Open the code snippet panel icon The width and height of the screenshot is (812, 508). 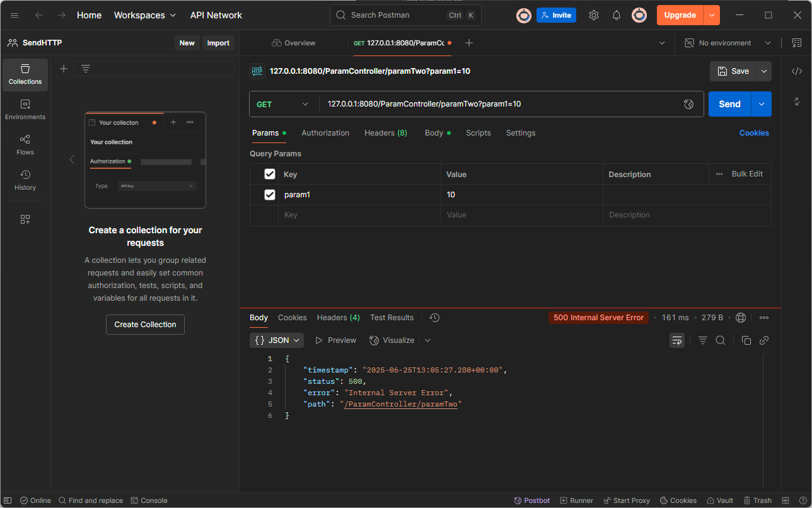tap(797, 71)
